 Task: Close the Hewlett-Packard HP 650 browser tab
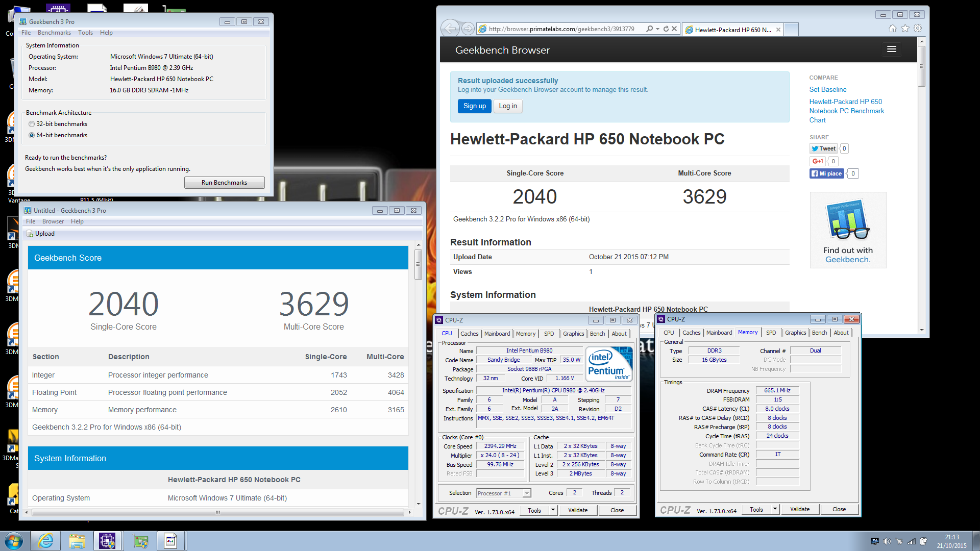point(778,30)
